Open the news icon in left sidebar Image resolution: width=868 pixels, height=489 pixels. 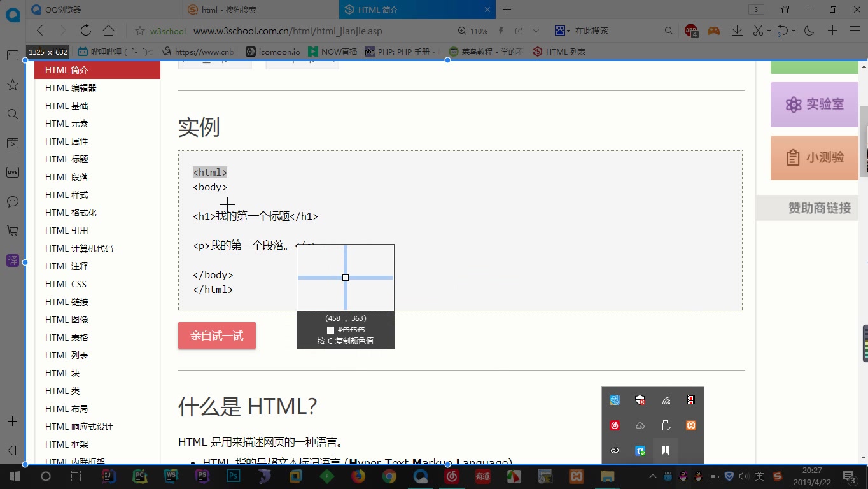click(13, 55)
